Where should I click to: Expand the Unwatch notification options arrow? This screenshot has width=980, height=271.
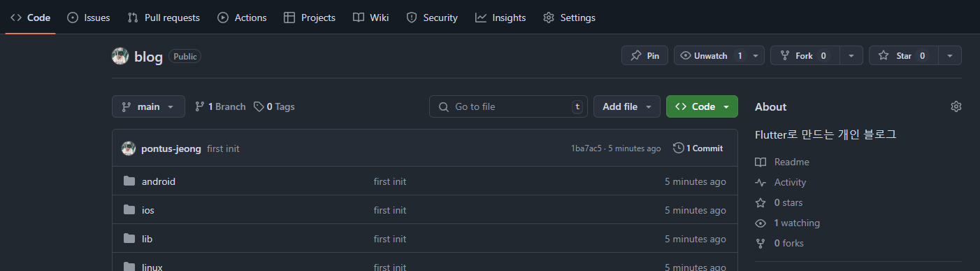(x=756, y=55)
